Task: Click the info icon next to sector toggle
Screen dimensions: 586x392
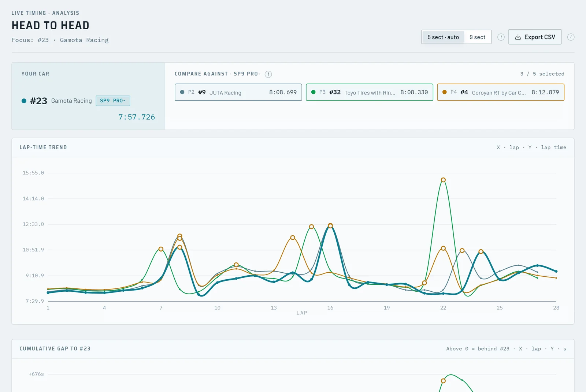Action: coord(501,37)
